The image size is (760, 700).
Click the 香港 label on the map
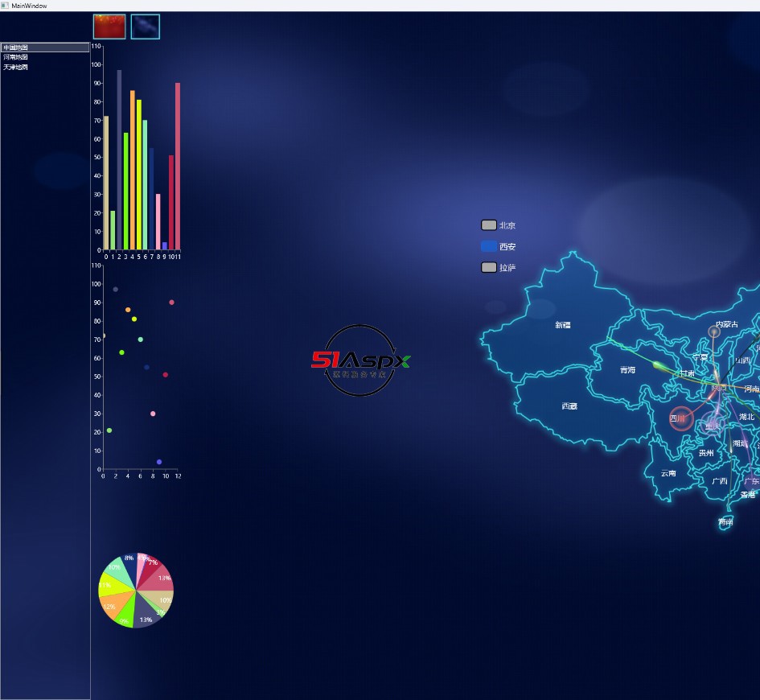tap(748, 495)
